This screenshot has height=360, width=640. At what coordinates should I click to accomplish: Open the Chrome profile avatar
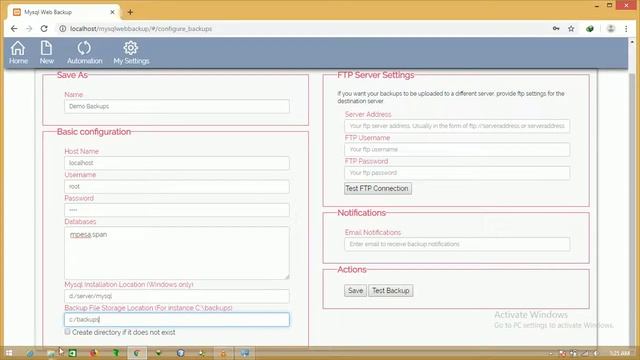click(x=611, y=29)
